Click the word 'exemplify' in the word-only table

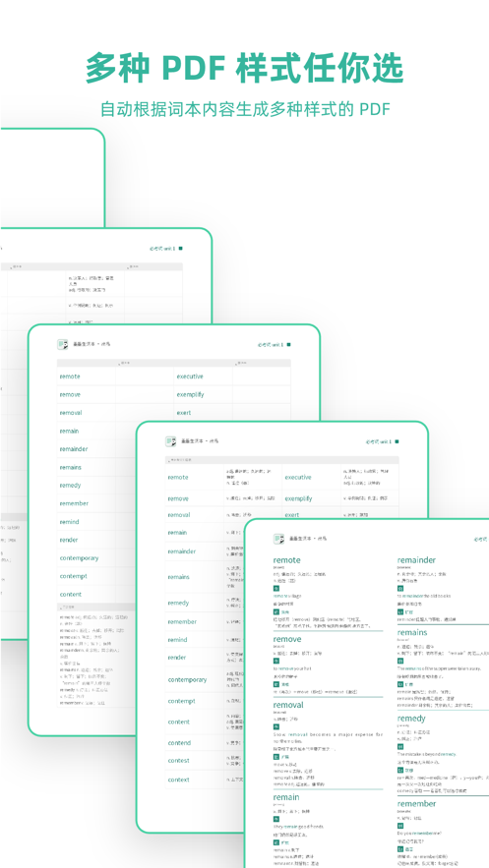tap(191, 395)
